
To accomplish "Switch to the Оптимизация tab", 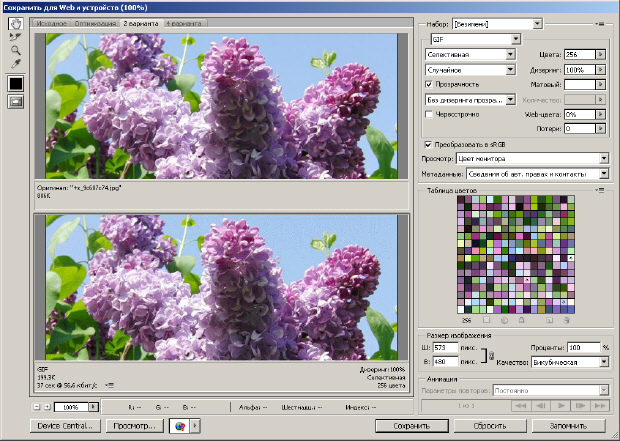I will (94, 21).
